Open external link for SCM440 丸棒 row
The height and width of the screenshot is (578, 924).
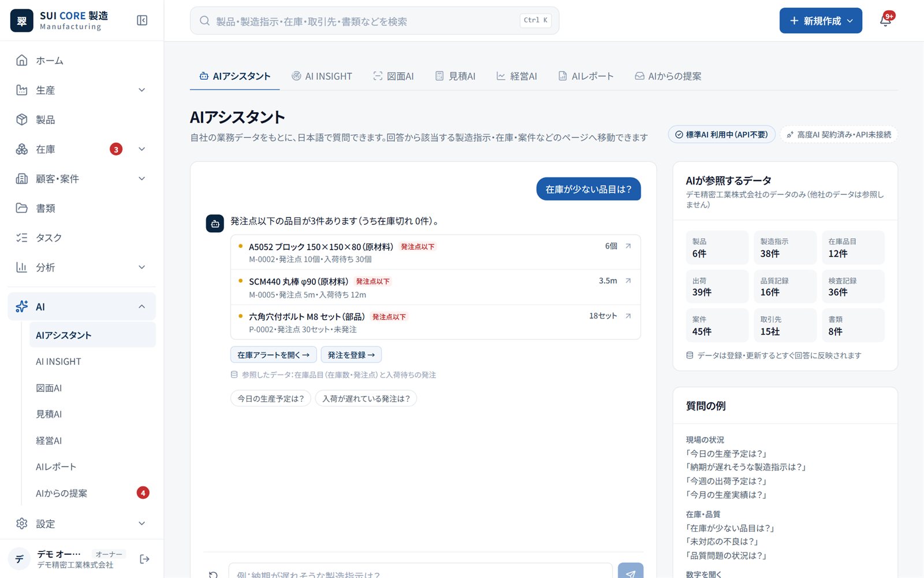tap(628, 281)
